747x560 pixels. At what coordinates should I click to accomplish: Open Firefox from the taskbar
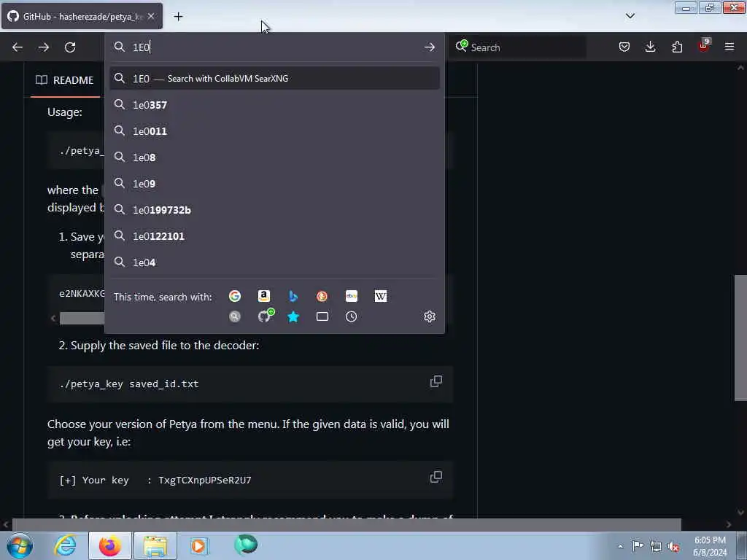click(110, 545)
